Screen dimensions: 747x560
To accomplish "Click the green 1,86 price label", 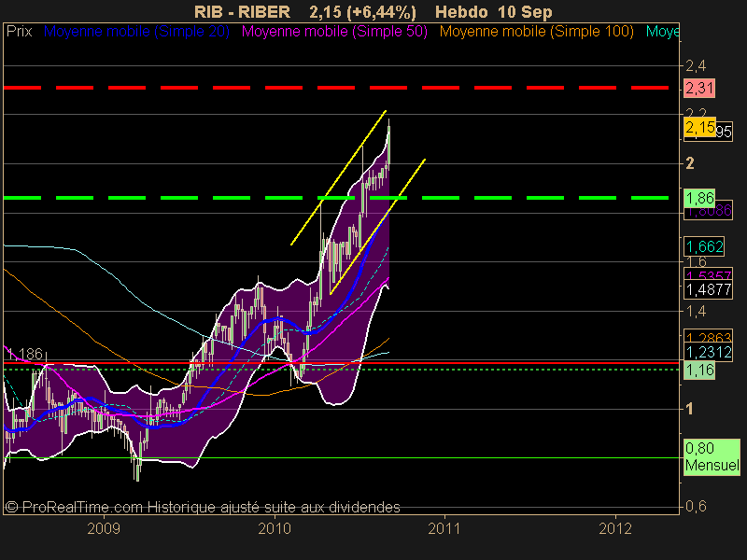I will (699, 198).
